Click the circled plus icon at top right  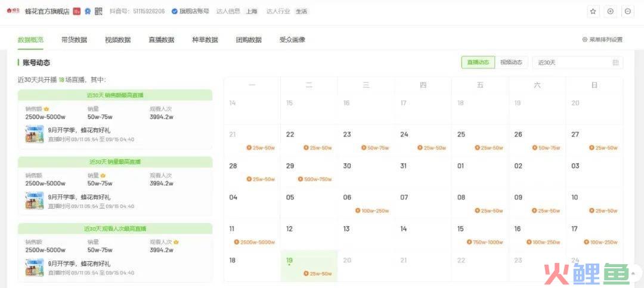(611, 11)
